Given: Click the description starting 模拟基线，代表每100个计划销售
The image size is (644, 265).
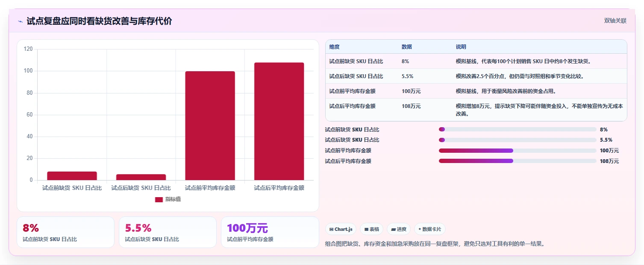Looking at the screenshot, I should point(523,61).
